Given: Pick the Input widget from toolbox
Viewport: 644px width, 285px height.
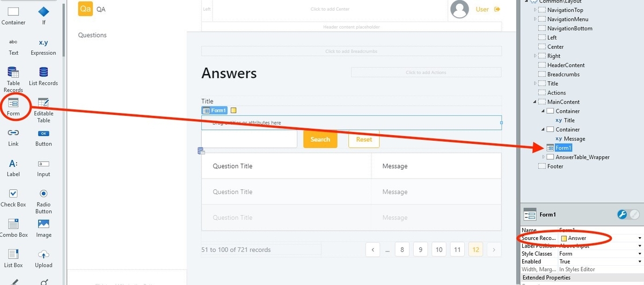Looking at the screenshot, I should point(43,167).
